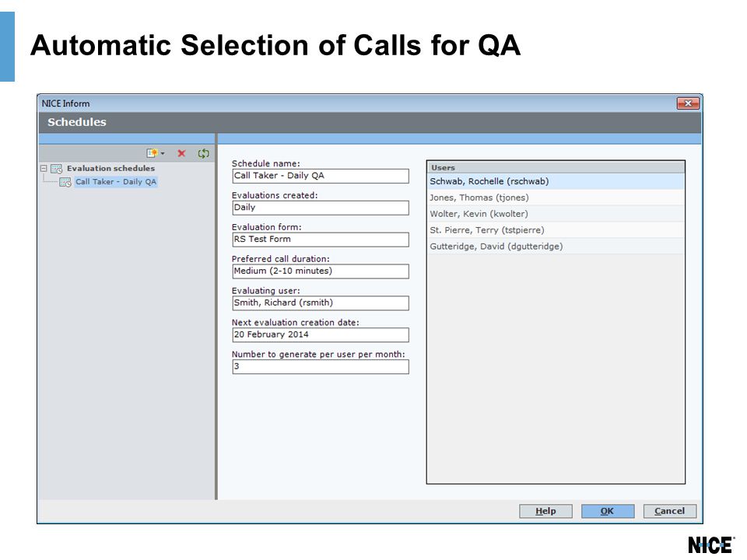Select user Gutteridge, David (dgutteridge)

click(x=556, y=247)
